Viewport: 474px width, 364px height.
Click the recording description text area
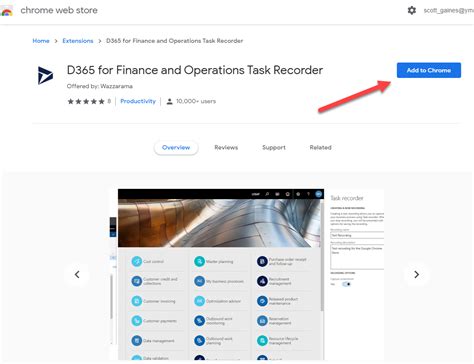point(357,257)
